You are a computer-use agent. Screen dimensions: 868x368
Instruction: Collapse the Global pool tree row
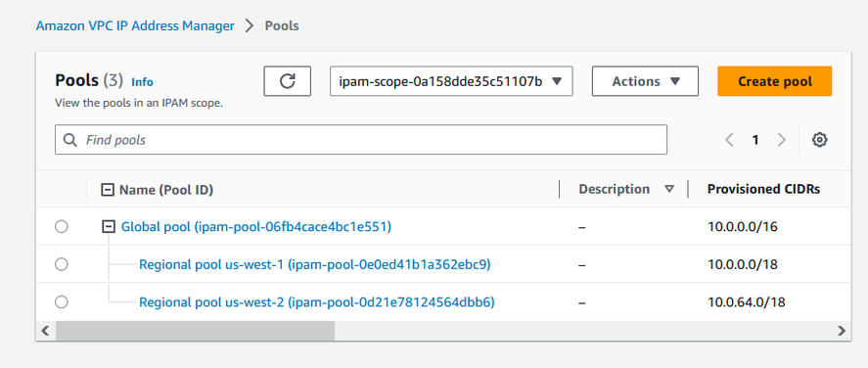click(x=109, y=226)
